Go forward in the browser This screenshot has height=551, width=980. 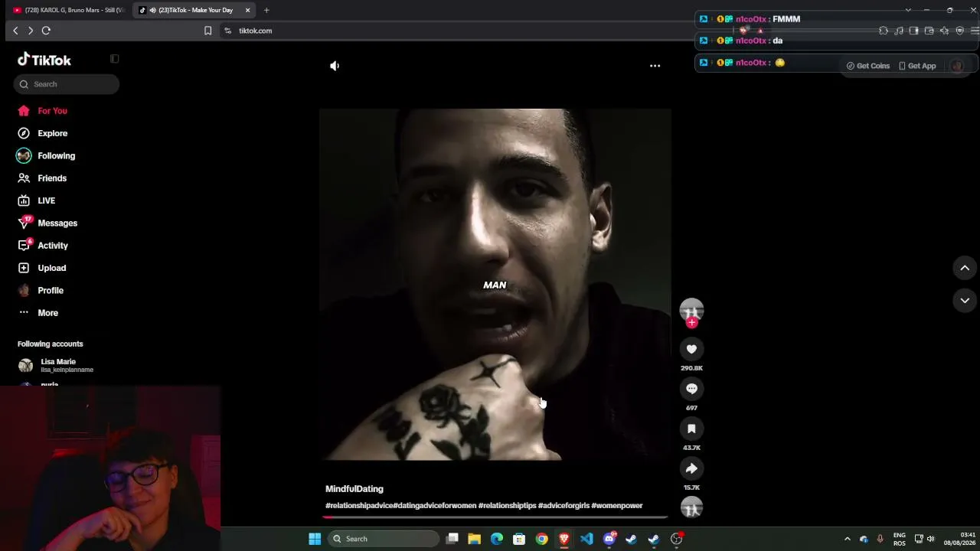pos(30,31)
